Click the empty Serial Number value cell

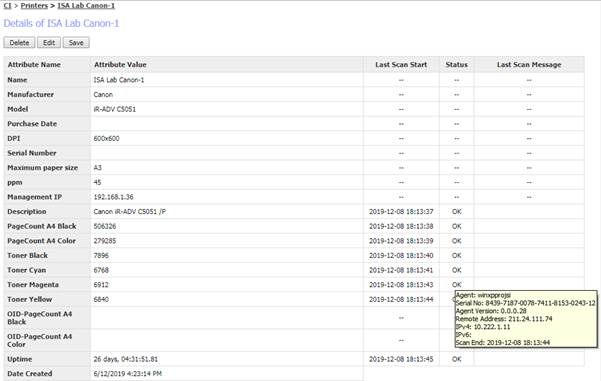coord(227,153)
